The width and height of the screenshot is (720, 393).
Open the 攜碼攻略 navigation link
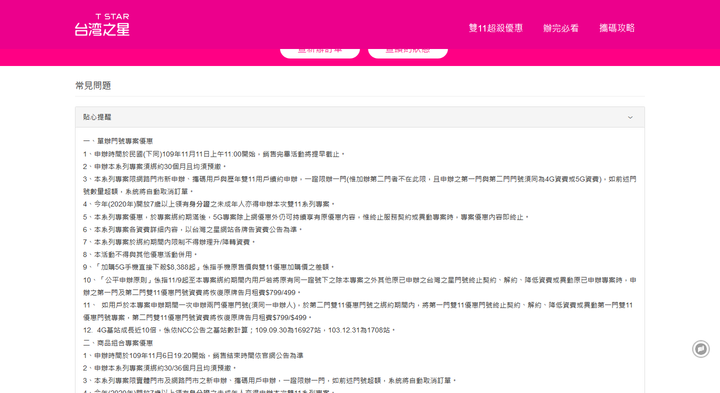(617, 28)
